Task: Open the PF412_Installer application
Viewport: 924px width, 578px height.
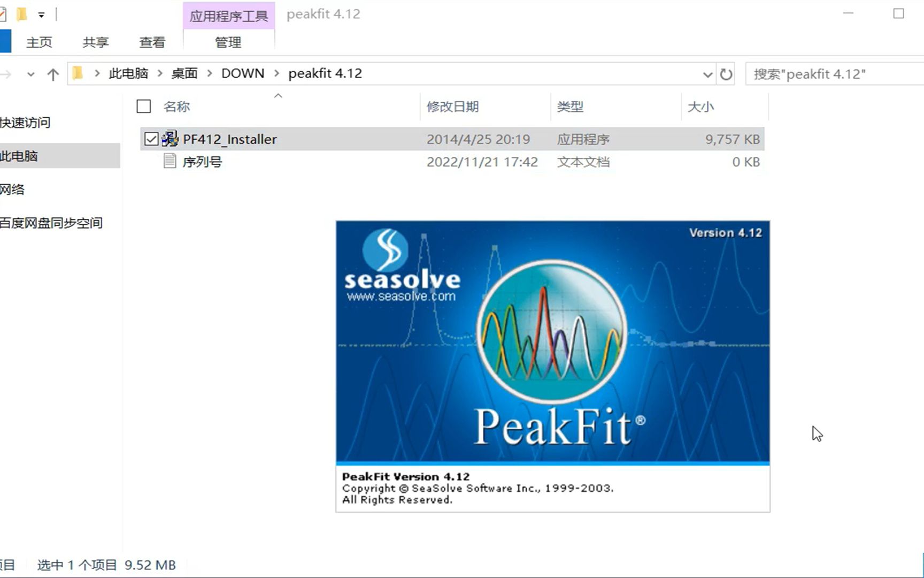Action: tap(230, 139)
